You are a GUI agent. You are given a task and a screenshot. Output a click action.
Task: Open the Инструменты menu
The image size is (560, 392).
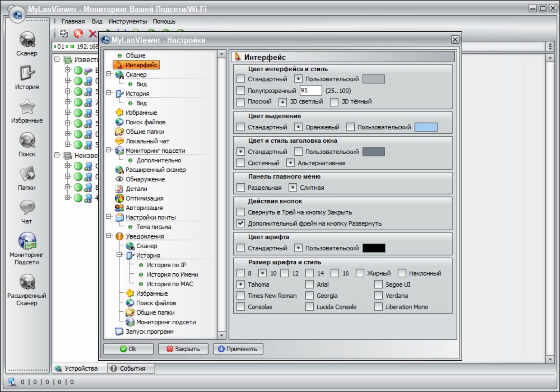point(127,21)
